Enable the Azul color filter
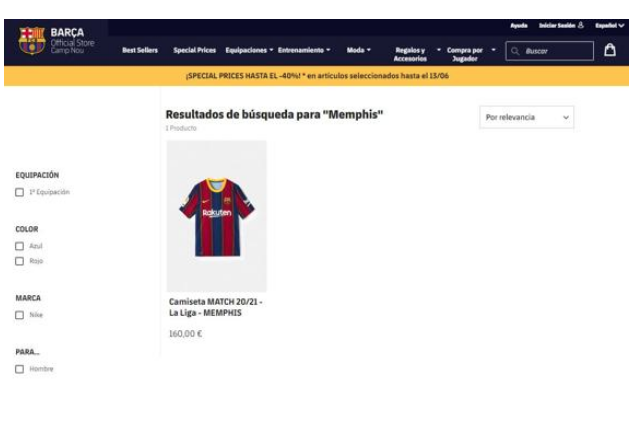 tap(20, 246)
